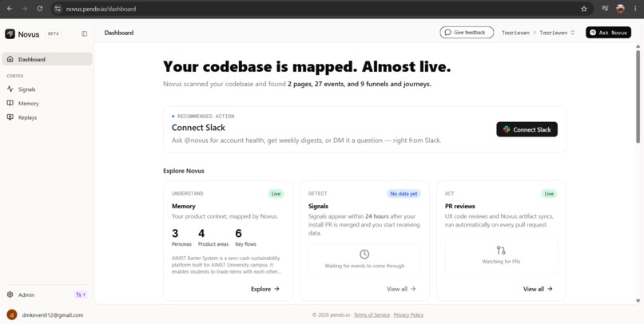Viewport: 644px width, 324px height.
Task: Open the Memory menu item
Action: pos(47,104)
